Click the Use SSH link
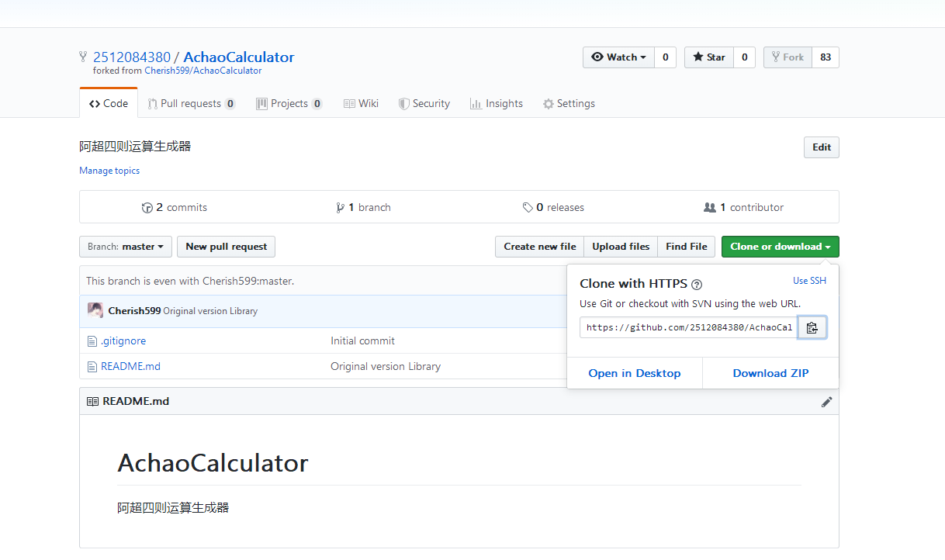This screenshot has width=945, height=560. (809, 281)
